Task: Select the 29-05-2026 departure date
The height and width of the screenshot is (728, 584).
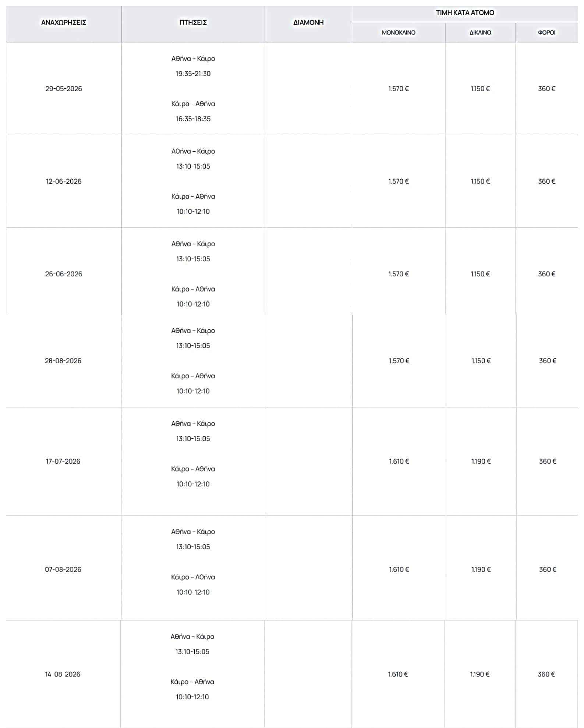Action: [64, 89]
